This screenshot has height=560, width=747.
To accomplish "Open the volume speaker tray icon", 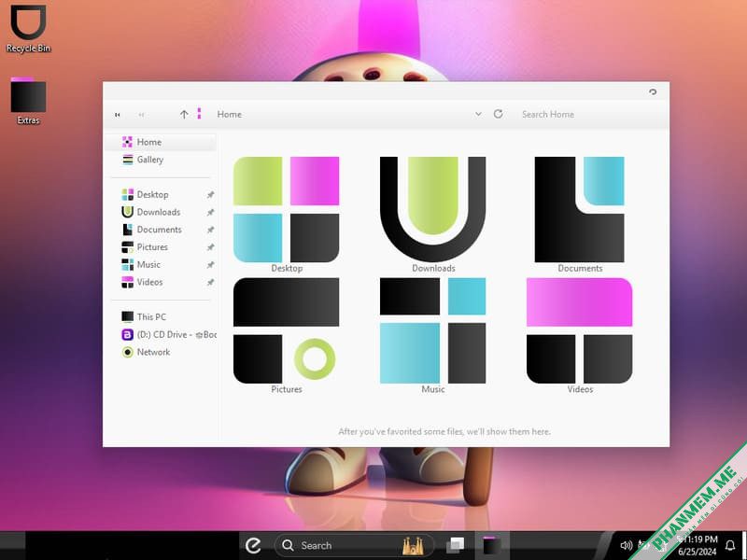I will tap(626, 545).
